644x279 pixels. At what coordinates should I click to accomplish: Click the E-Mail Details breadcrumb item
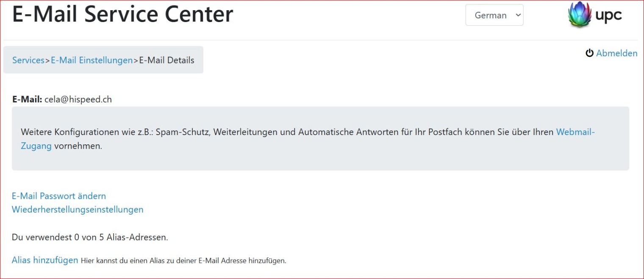tap(167, 60)
